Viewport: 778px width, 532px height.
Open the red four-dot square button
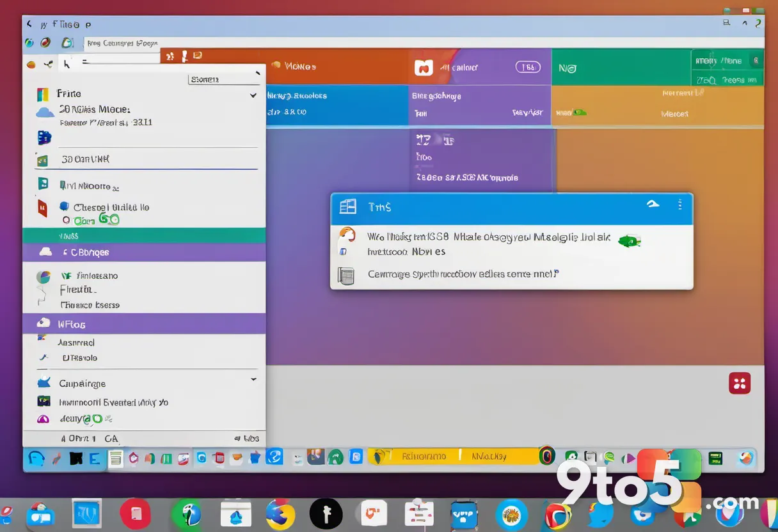click(x=740, y=384)
